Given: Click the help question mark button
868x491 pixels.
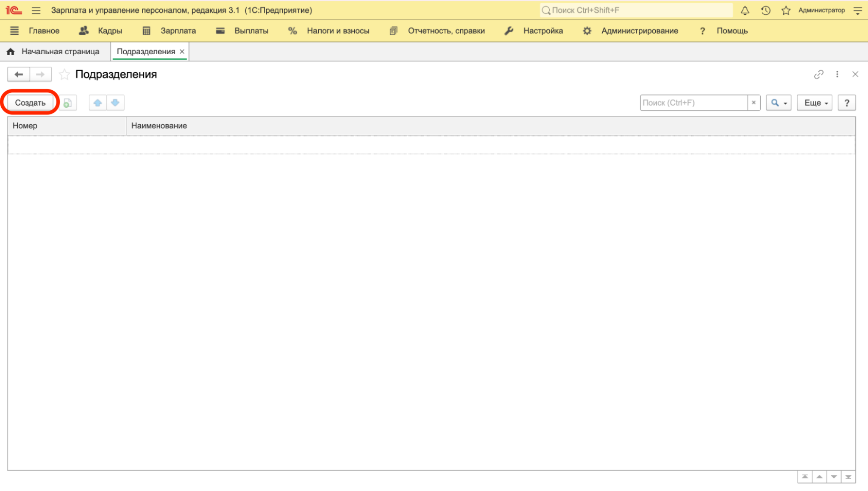Looking at the screenshot, I should [847, 103].
